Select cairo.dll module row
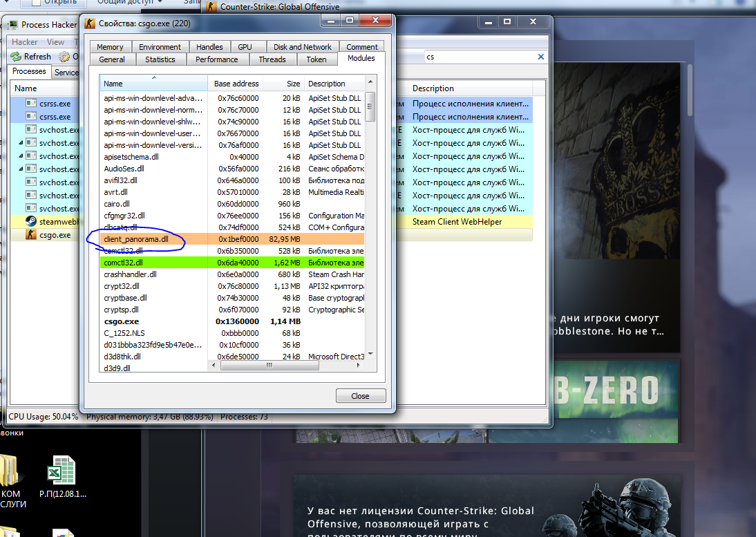Viewport: 756px width, 537px height. click(x=232, y=204)
